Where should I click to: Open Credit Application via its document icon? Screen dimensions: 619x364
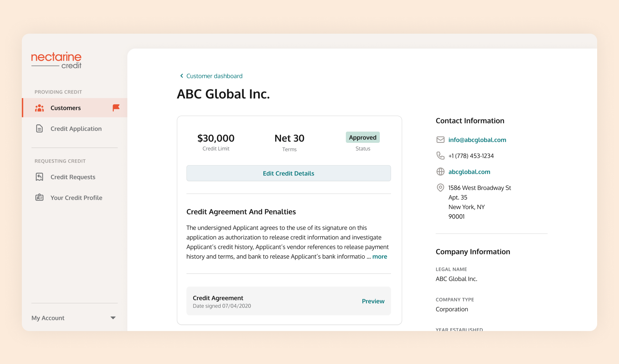point(39,129)
